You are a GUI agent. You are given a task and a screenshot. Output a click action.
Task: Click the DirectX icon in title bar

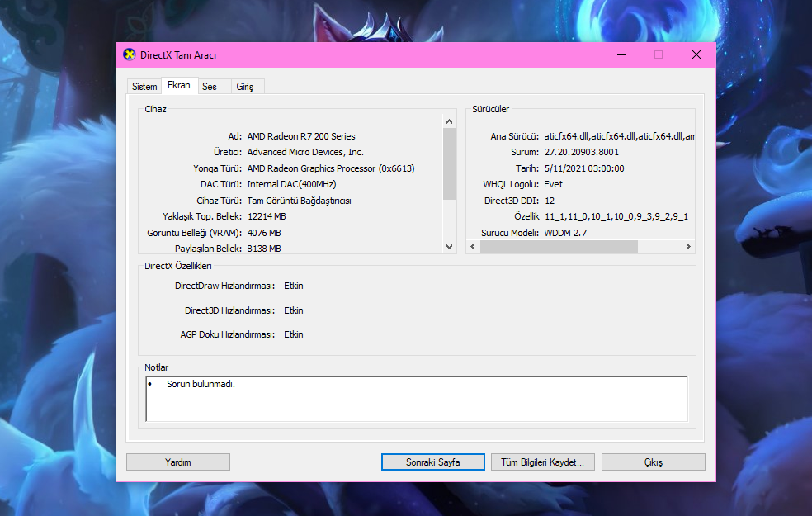129,54
